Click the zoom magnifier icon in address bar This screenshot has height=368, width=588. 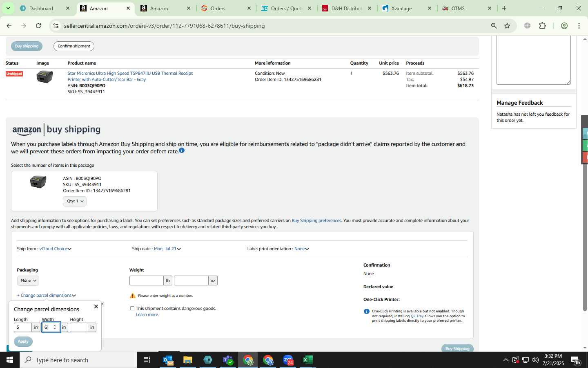(x=494, y=26)
